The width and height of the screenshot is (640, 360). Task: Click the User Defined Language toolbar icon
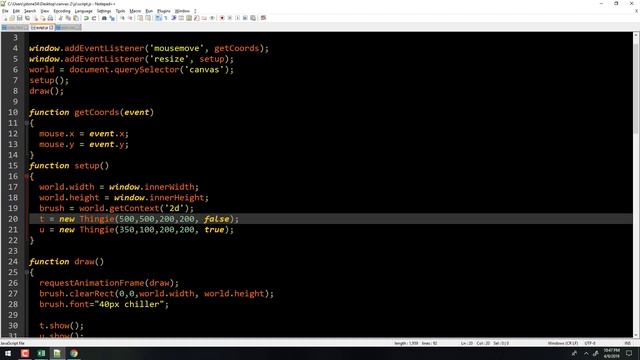pos(181,18)
